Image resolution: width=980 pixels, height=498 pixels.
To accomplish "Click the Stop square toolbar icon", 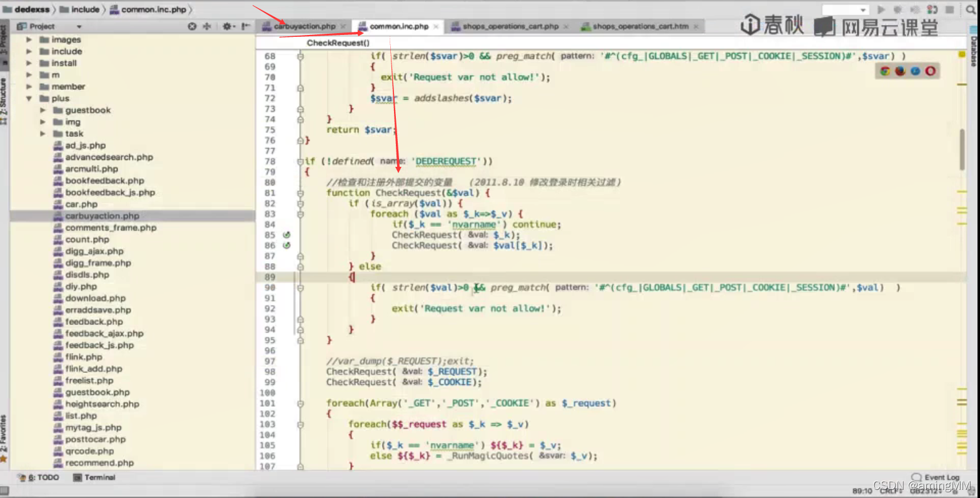I will [950, 9].
